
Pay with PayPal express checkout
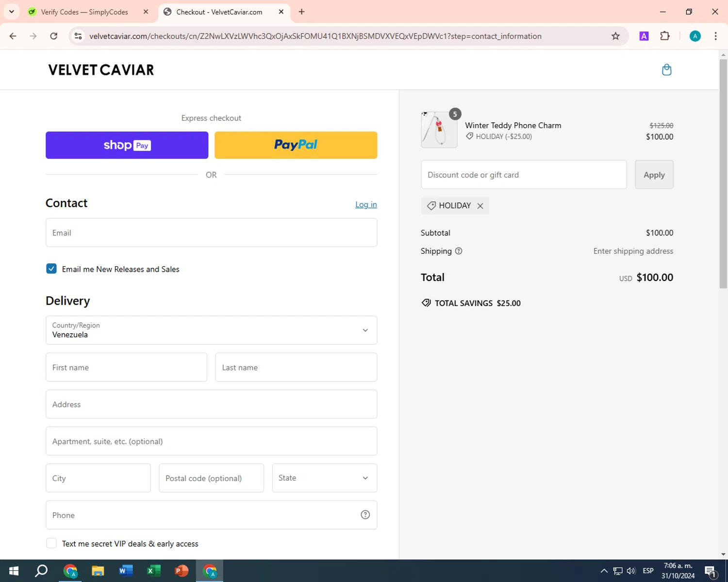296,145
